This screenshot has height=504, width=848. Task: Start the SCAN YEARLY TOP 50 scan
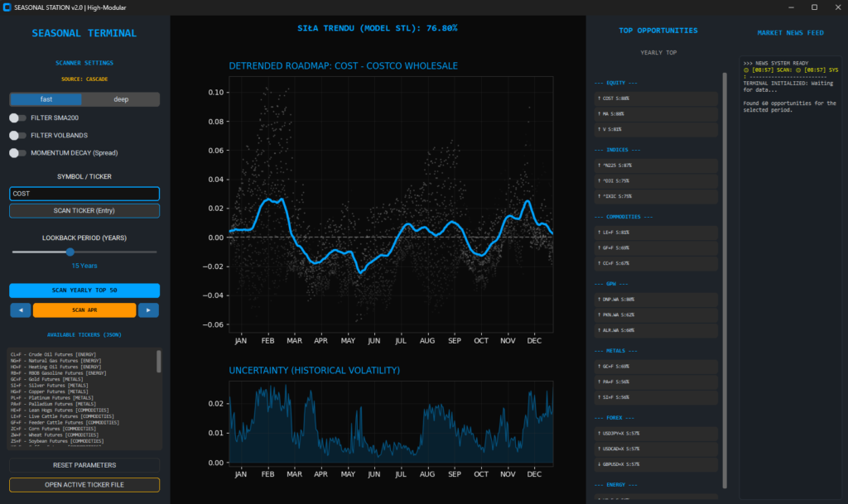[x=84, y=290]
